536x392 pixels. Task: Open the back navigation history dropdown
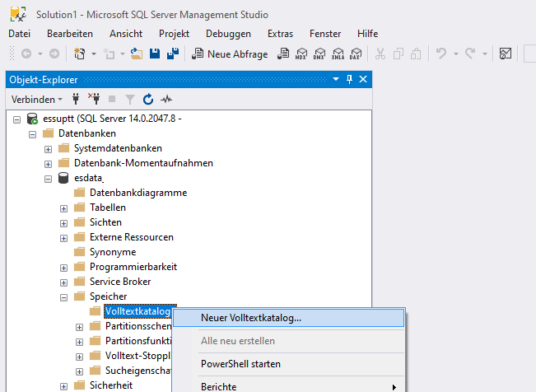click(x=40, y=54)
